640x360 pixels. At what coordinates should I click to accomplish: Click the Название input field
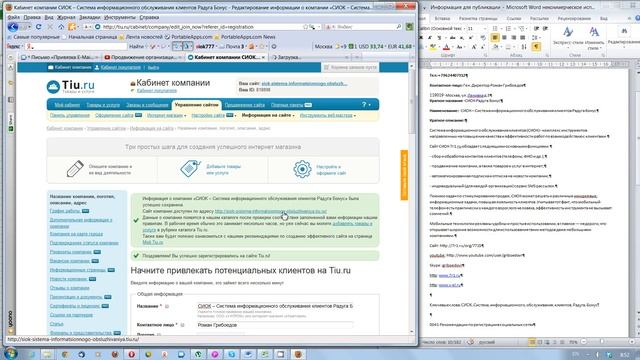click(275, 306)
